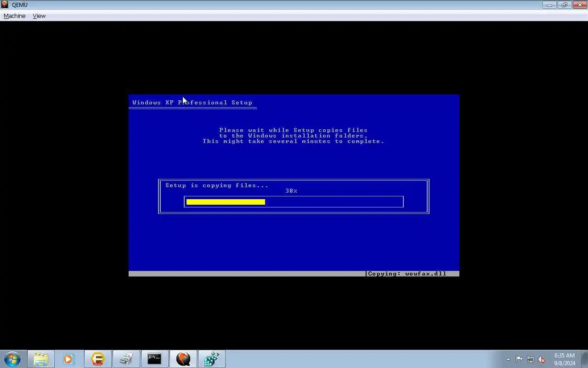The image size is (588, 368).
Task: Click the 'Setup is copying files...' text
Action: click(217, 185)
